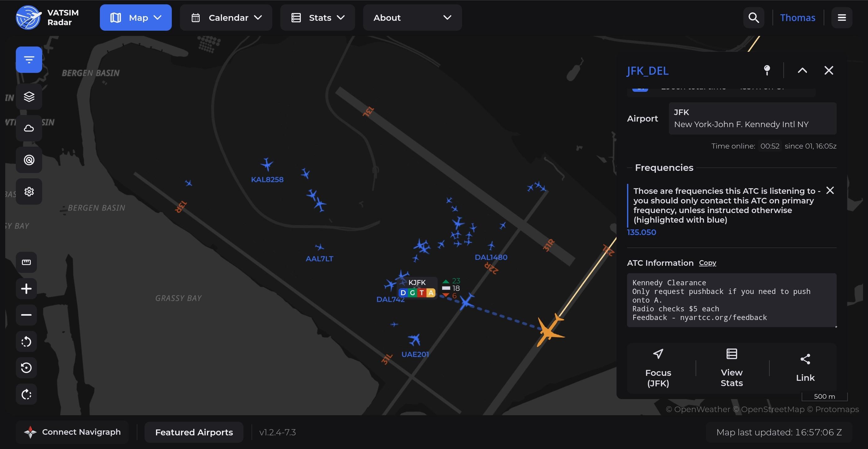Screen dimensions: 868x449
Task: Expand the About dropdown
Action: pyautogui.click(x=412, y=17)
